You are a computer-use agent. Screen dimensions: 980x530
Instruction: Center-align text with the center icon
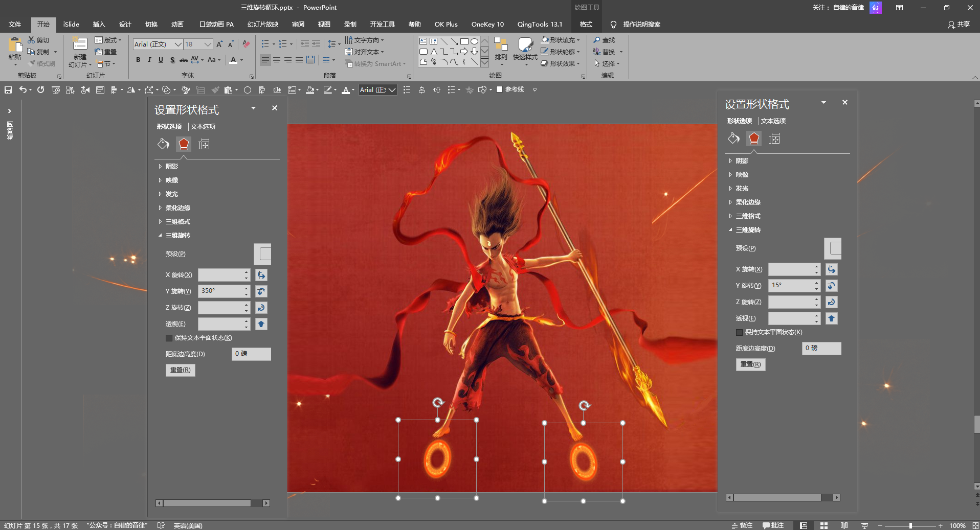tap(277, 60)
